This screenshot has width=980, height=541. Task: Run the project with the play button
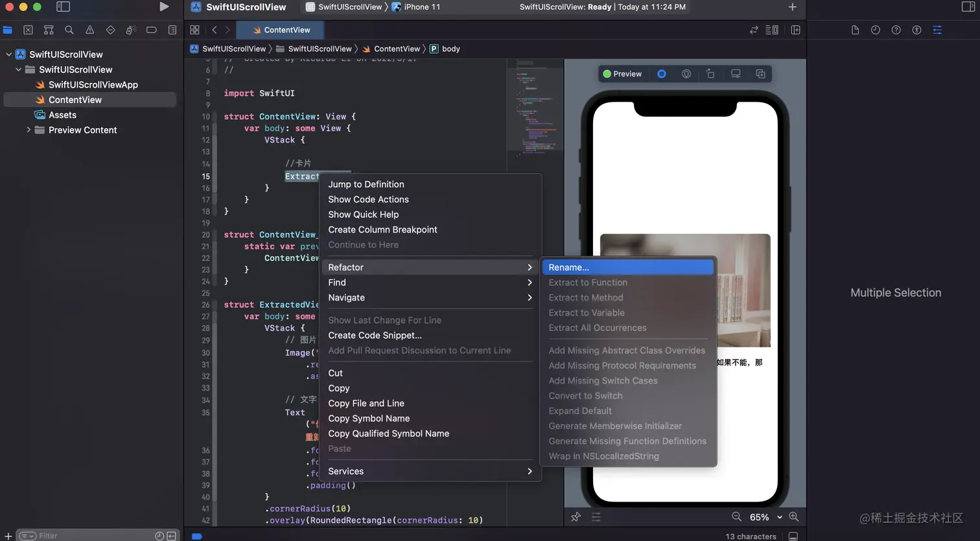click(x=164, y=6)
